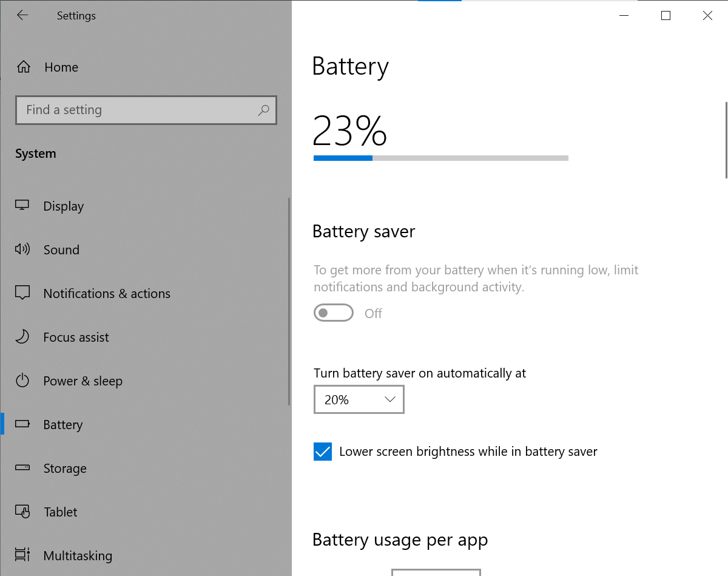Screen dimensions: 728x576
Task: Click the Sound speaker icon
Action: (22, 249)
